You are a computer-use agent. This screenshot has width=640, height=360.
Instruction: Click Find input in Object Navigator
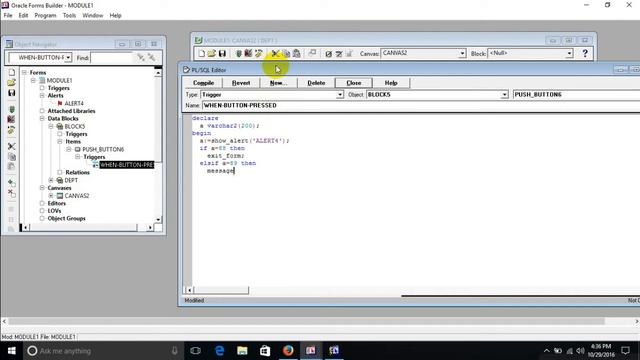click(111, 58)
